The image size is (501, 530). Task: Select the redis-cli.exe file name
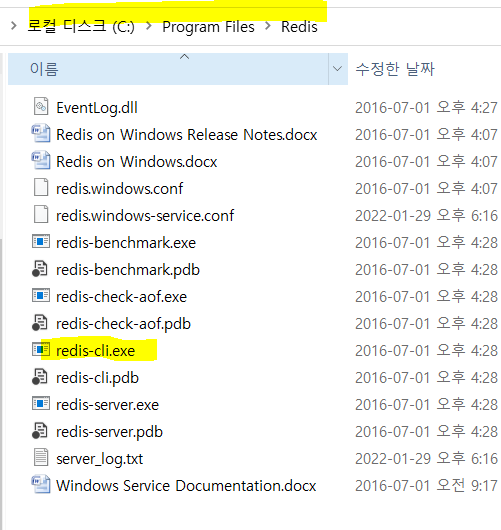click(95, 351)
